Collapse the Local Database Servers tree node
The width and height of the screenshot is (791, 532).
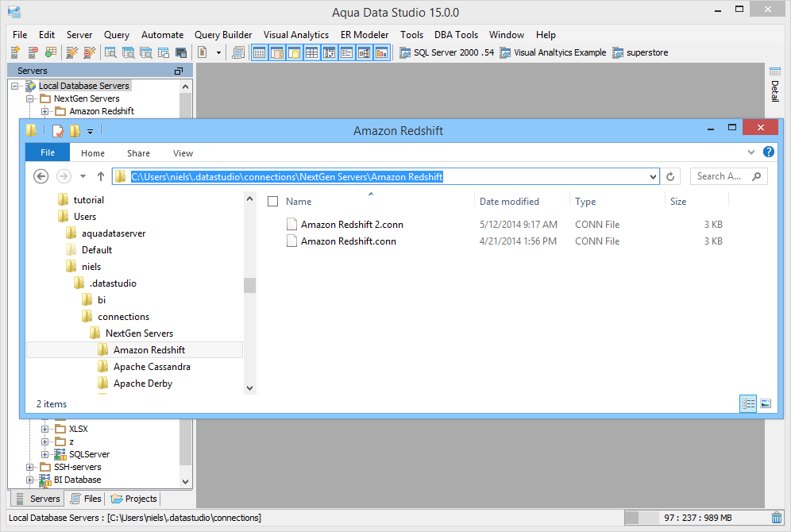[14, 87]
